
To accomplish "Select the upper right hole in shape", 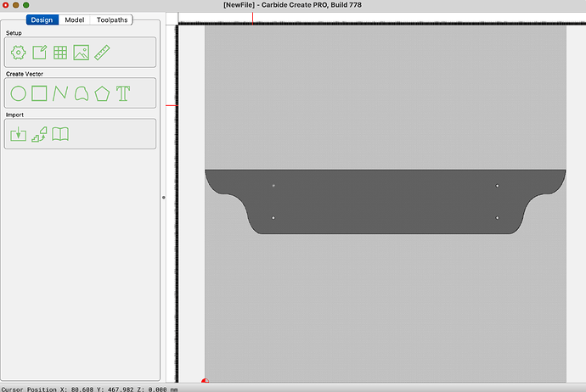I will click(x=497, y=186).
